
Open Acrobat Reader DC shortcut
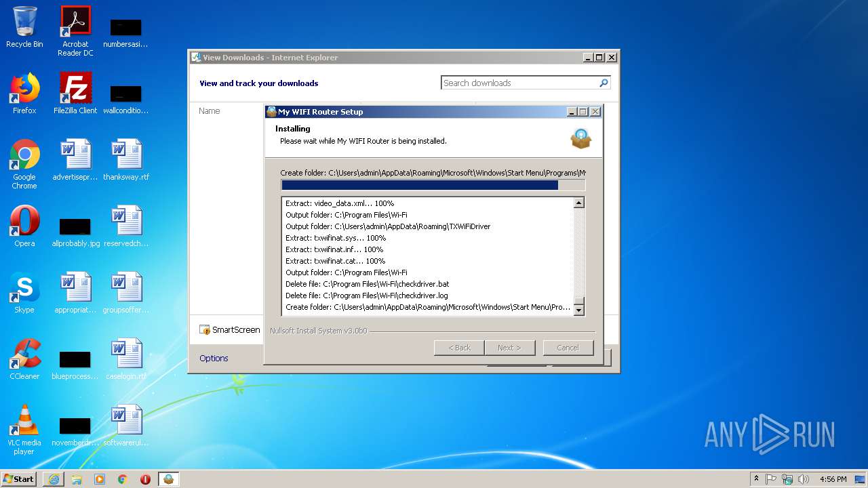pos(75,31)
